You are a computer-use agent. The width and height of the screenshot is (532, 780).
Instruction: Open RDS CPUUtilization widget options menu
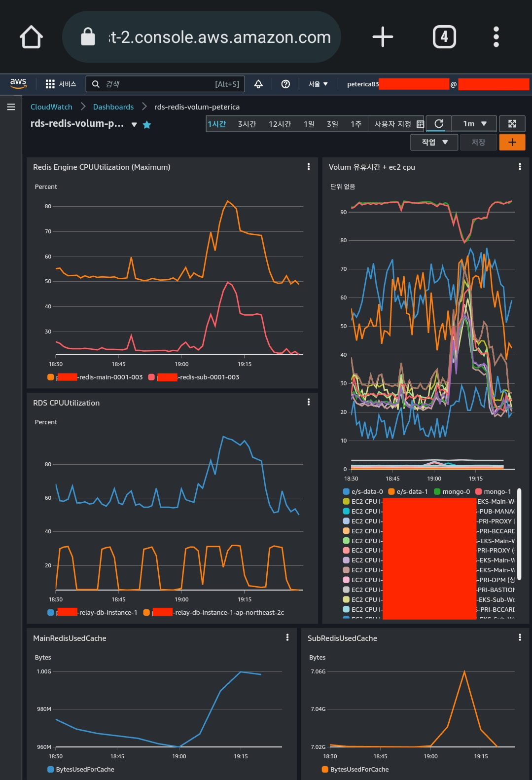309,402
